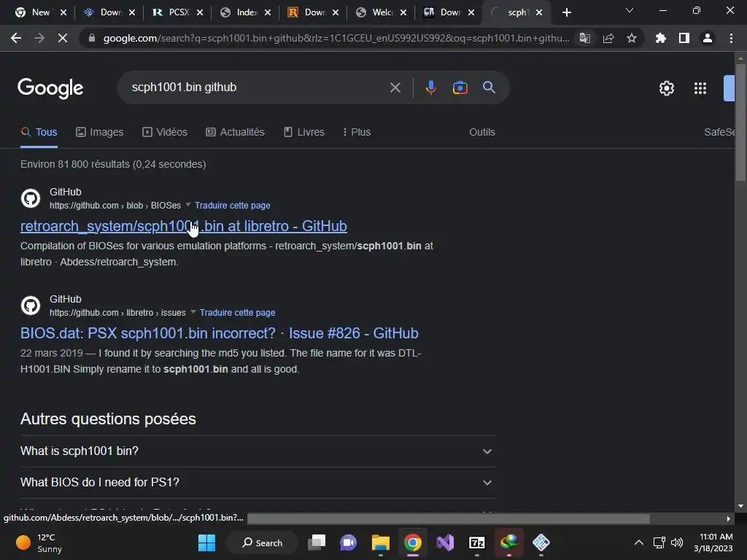The image size is (747, 560).
Task: Open File Explorer from taskbar
Action: click(x=381, y=542)
